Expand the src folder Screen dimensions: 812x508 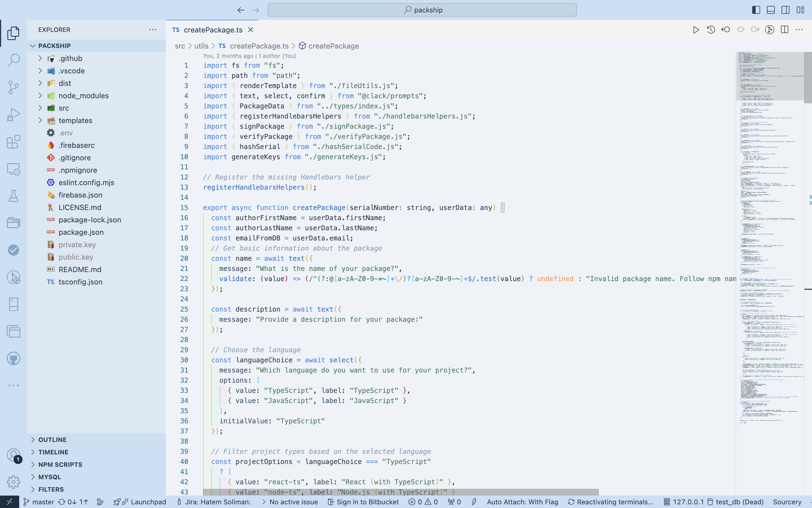(x=96, y=108)
